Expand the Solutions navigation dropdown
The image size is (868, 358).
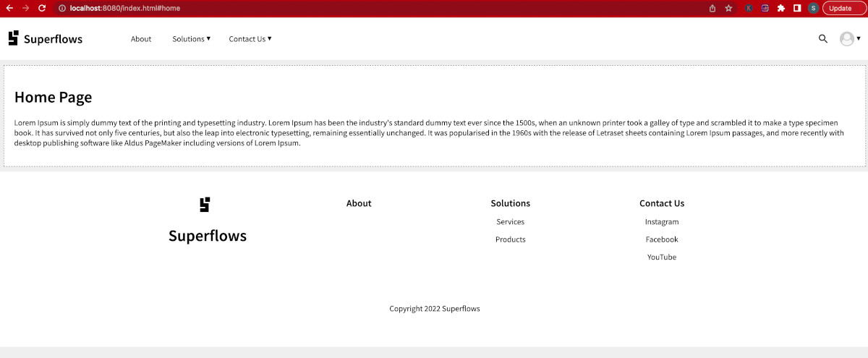[192, 39]
